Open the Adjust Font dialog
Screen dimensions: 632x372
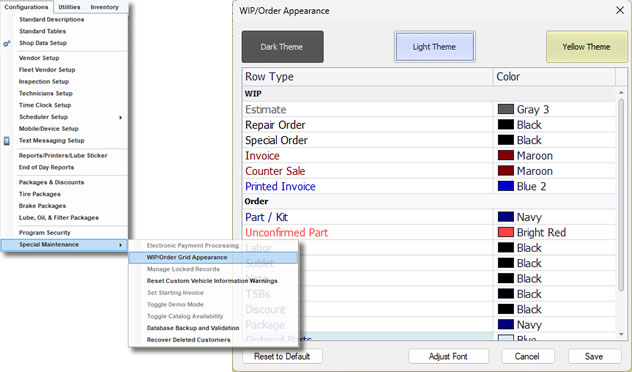pos(448,356)
